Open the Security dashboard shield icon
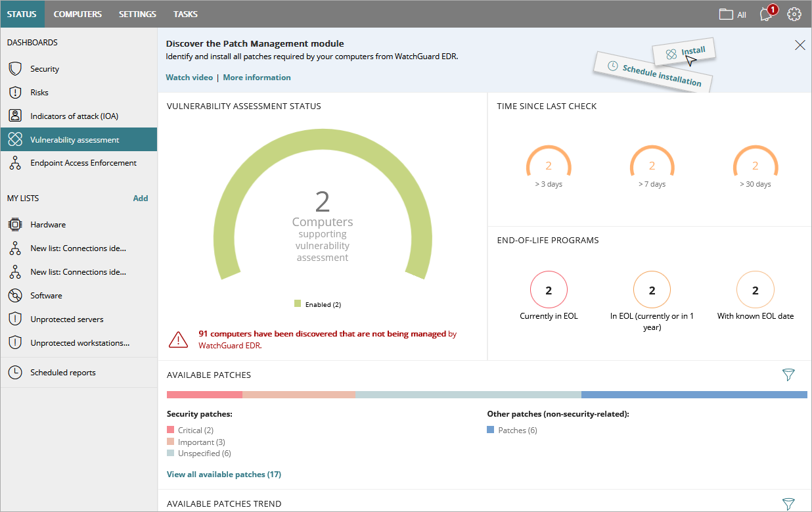Image resolution: width=812 pixels, height=512 pixels. [14, 68]
